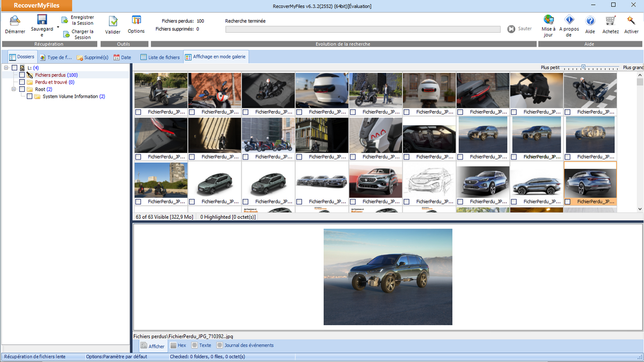
Task: Click the Sauter skip button
Action: tap(520, 29)
